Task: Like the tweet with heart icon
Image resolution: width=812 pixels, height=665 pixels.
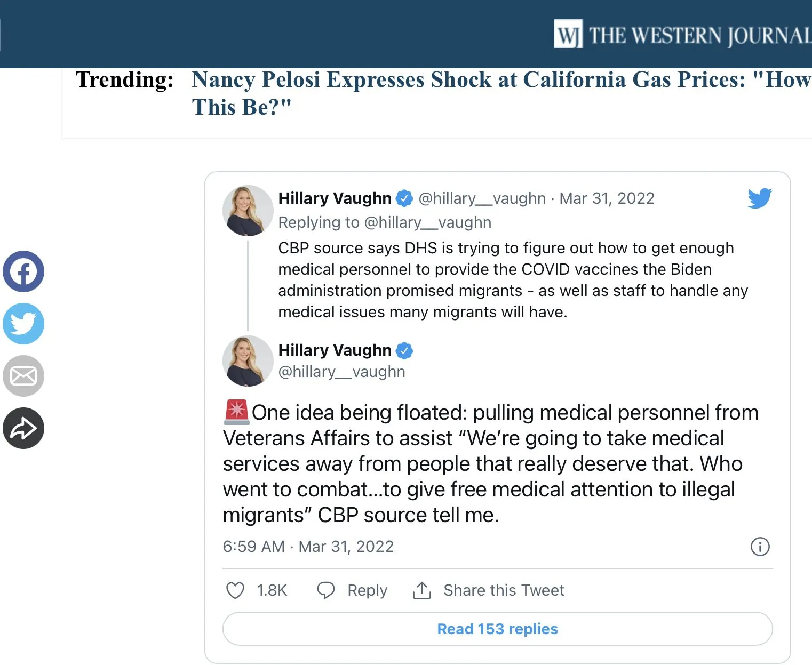Action: click(235, 590)
